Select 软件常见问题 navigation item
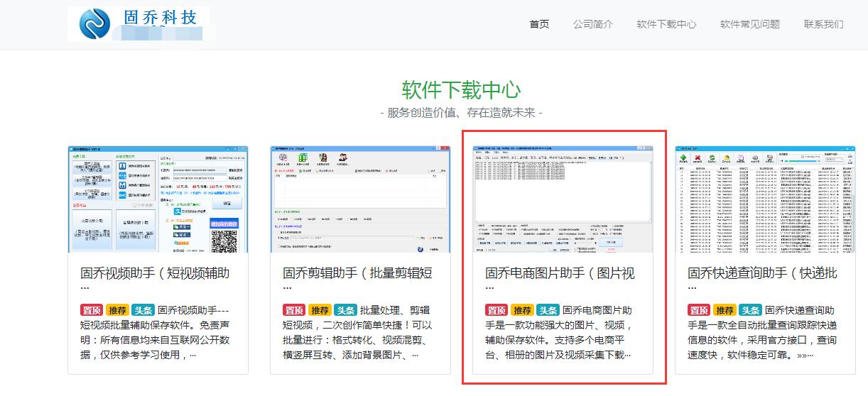 pyautogui.click(x=750, y=24)
